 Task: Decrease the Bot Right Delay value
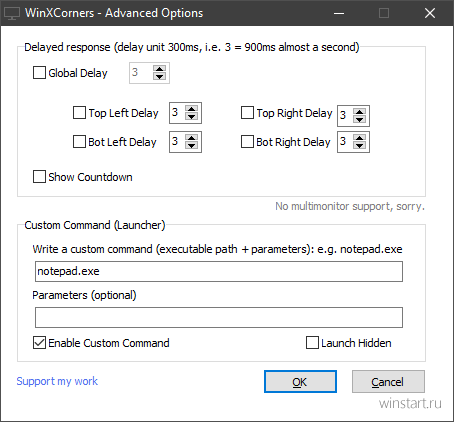coord(360,145)
